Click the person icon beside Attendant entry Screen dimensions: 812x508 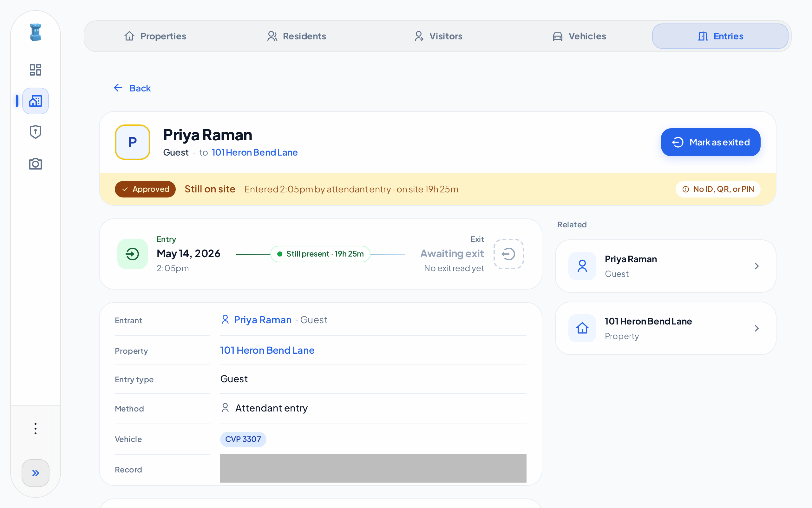click(225, 408)
